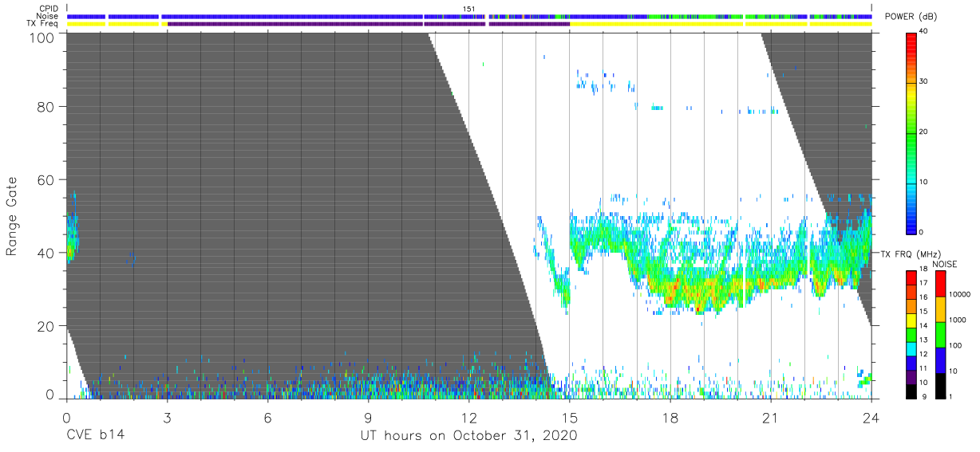Click the orange segment of the NOISE legend

click(941, 309)
